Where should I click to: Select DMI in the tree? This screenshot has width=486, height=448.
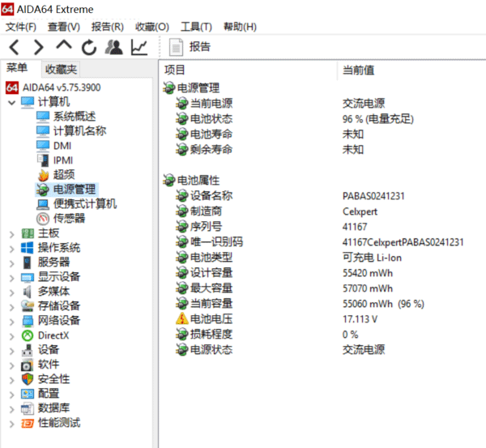62,146
